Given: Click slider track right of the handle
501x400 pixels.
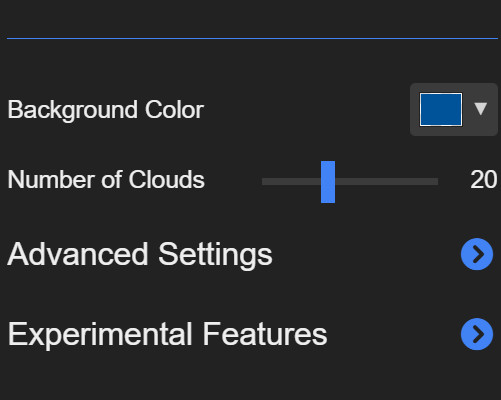Looking at the screenshot, I should pyautogui.click(x=387, y=182).
